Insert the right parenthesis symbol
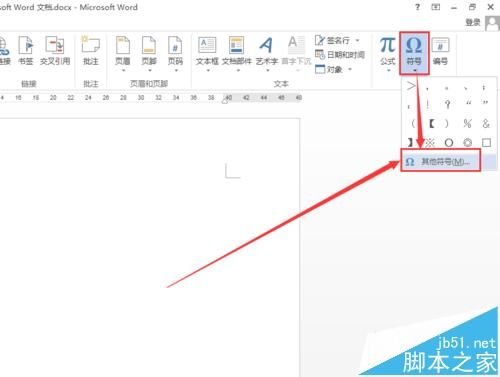Image resolution: width=500 pixels, height=377 pixels. pyautogui.click(x=447, y=124)
